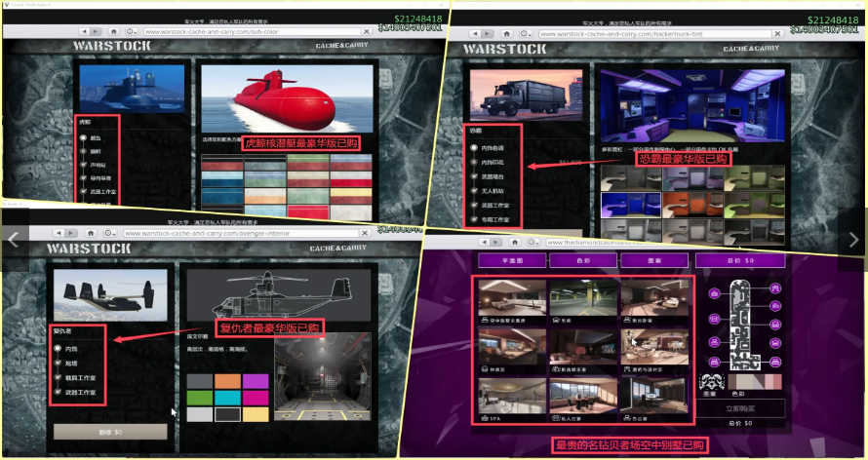
Task: Open the 办公室 room thumbnail
Action: 654,400
